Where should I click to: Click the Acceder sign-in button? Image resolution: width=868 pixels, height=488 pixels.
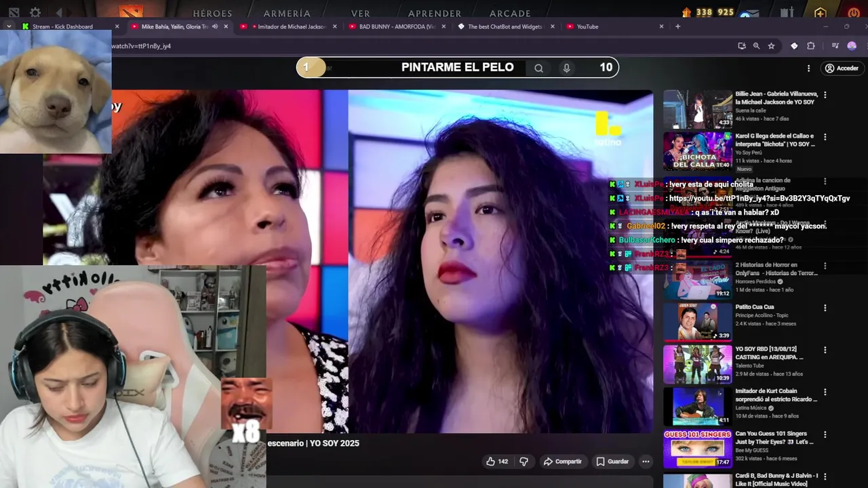[842, 68]
